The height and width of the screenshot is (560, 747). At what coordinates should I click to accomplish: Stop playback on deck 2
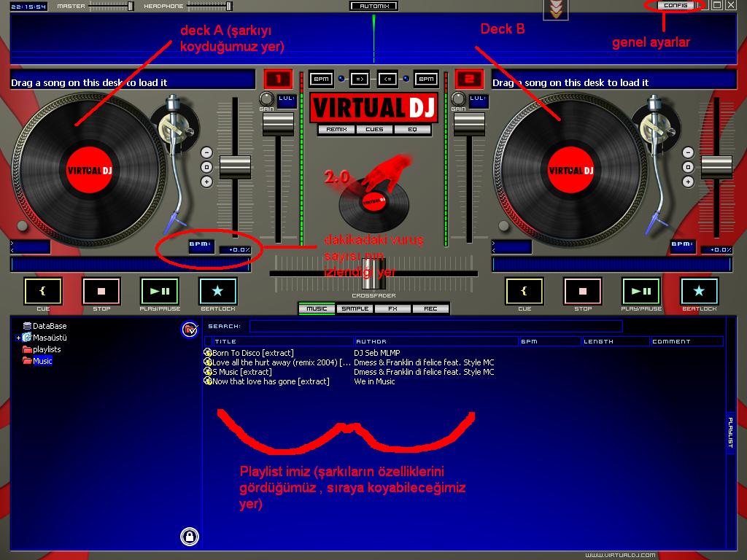point(583,291)
